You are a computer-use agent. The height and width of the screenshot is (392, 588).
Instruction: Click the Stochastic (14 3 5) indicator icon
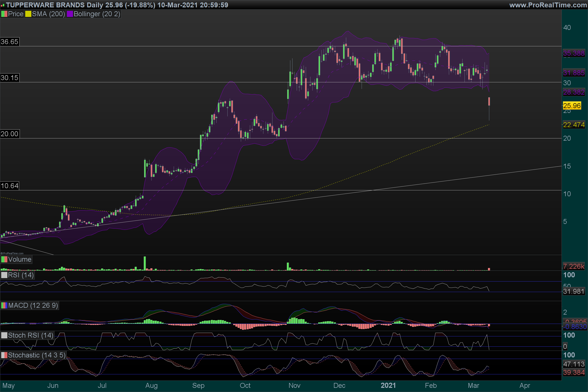coord(4,355)
